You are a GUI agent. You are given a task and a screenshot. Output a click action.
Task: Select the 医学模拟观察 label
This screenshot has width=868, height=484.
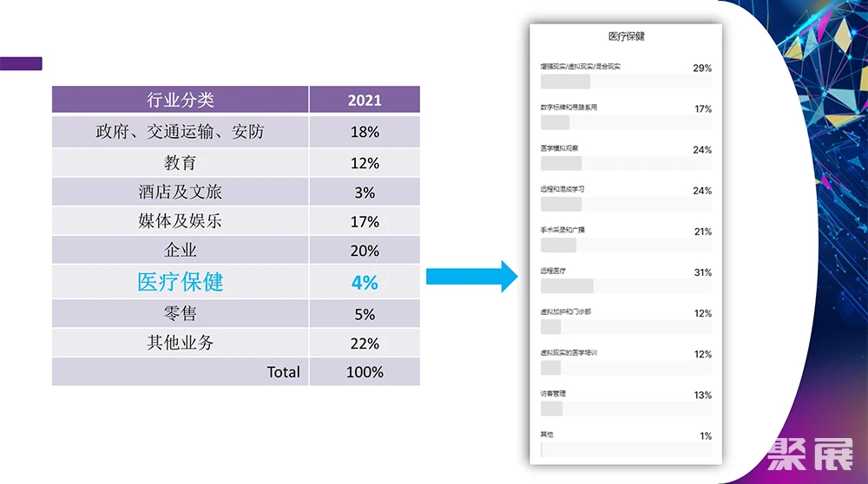(559, 148)
